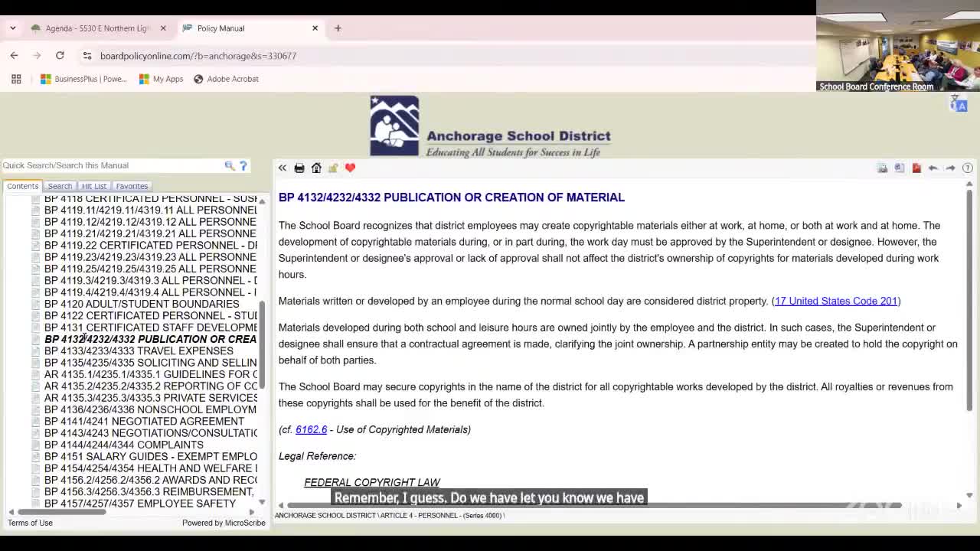
Task: Open BP 4118 Certificated Personnel entry
Action: click(x=151, y=199)
